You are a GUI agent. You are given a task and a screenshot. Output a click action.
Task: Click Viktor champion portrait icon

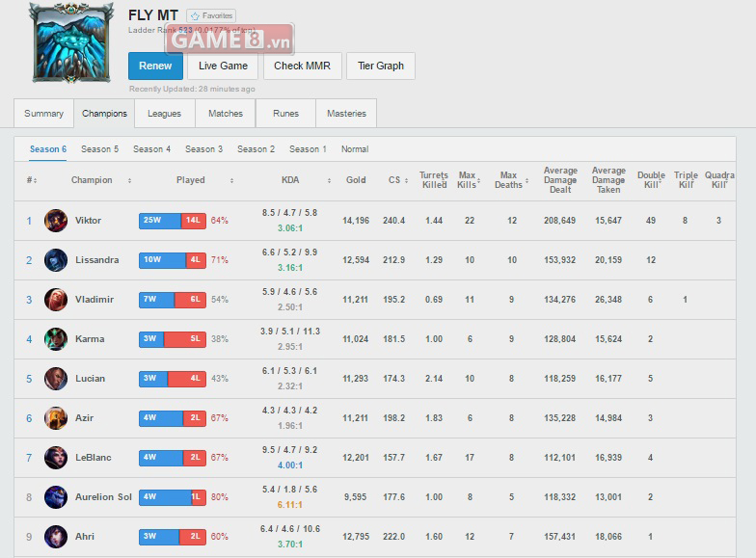coord(56,221)
